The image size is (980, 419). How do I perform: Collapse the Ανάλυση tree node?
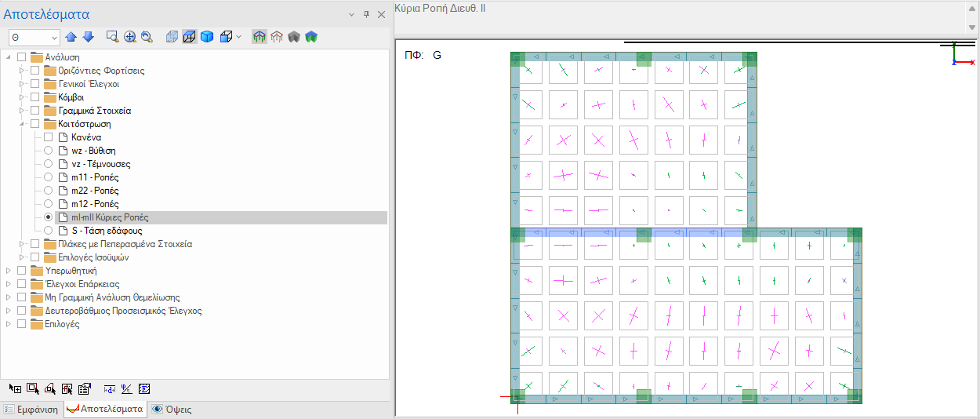click(9, 57)
